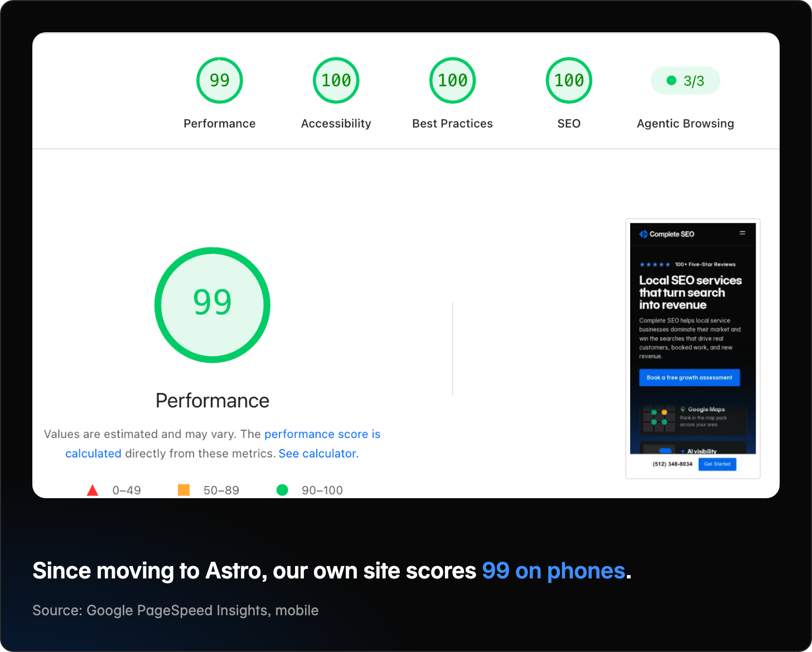Click the orange square 50–89 legend icon
This screenshot has width=812, height=652.
click(183, 490)
